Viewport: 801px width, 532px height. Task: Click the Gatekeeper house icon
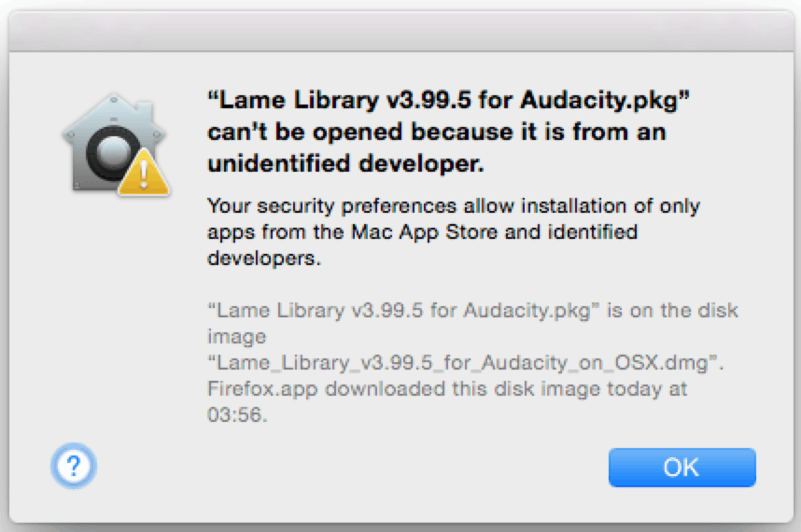tap(116, 145)
